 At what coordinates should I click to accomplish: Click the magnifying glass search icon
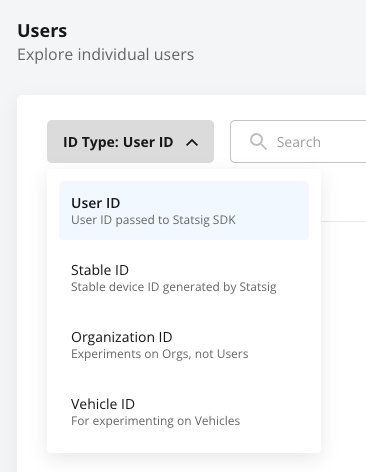click(x=258, y=142)
